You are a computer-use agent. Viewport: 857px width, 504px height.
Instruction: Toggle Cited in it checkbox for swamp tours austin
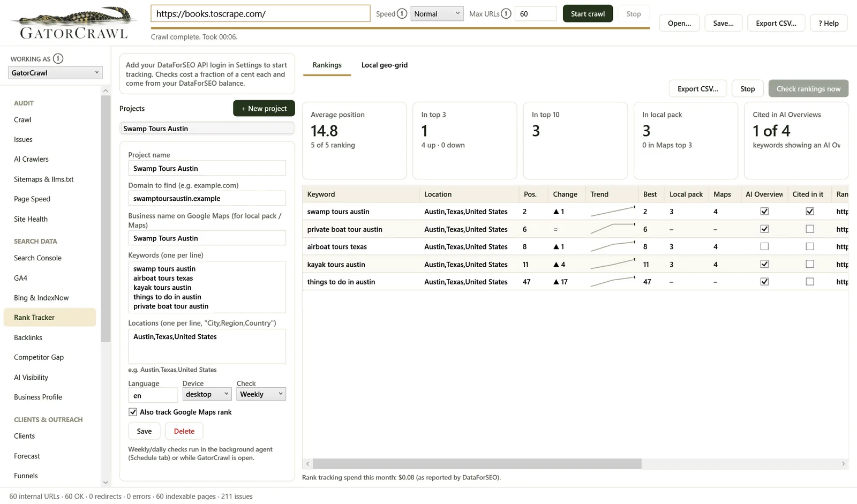(810, 212)
